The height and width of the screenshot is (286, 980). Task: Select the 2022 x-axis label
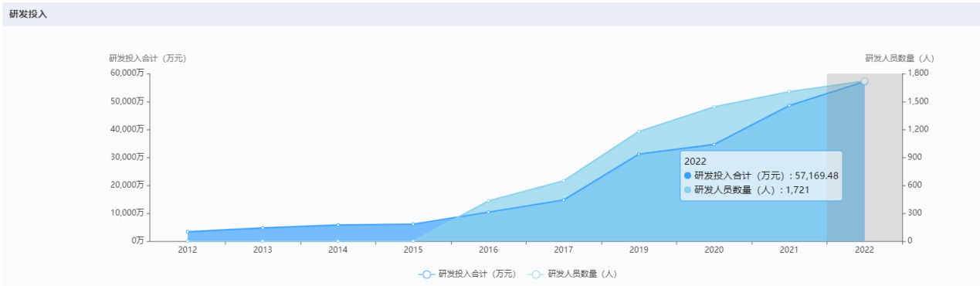tap(864, 250)
